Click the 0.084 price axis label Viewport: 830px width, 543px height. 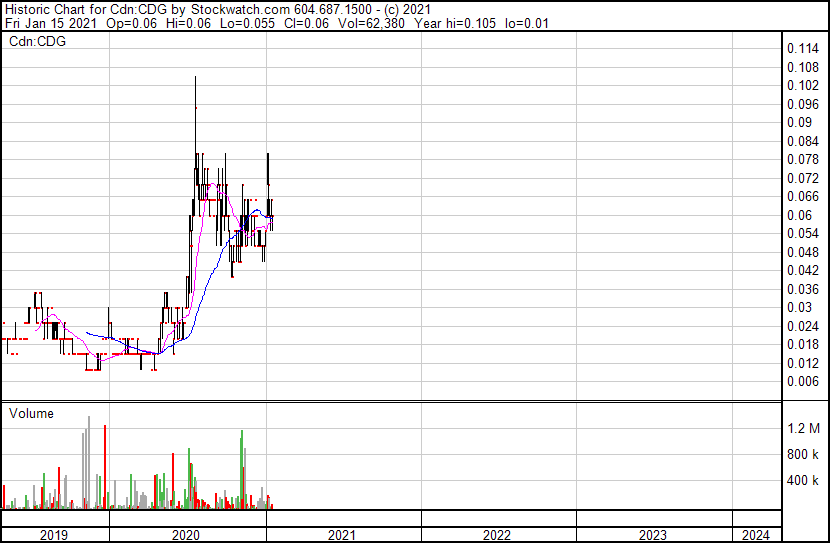coord(803,141)
